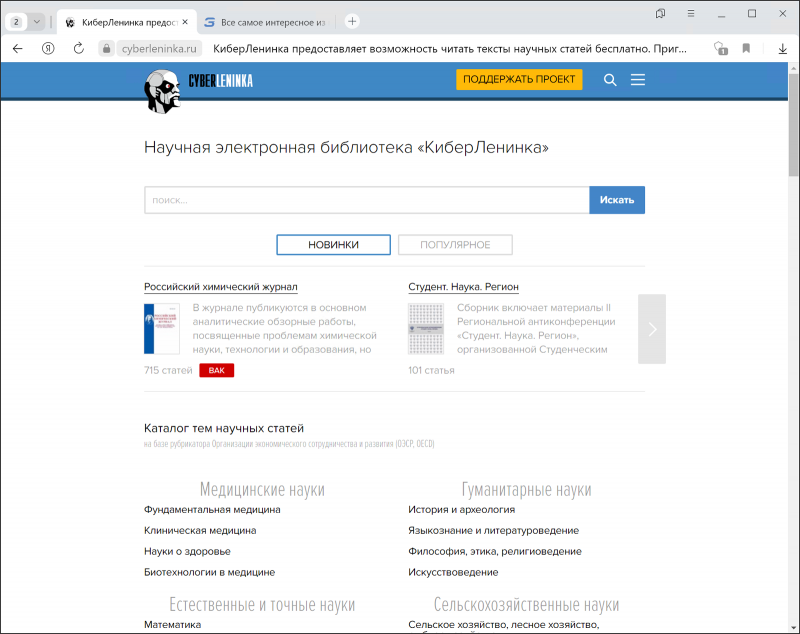Click the Естественные и точные науки heading
This screenshot has width=800, height=634.
coord(262,604)
